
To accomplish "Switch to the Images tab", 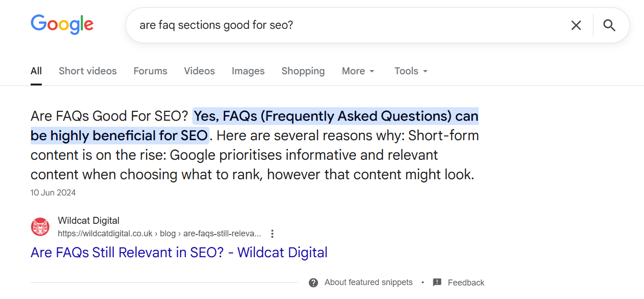I will click(x=248, y=71).
